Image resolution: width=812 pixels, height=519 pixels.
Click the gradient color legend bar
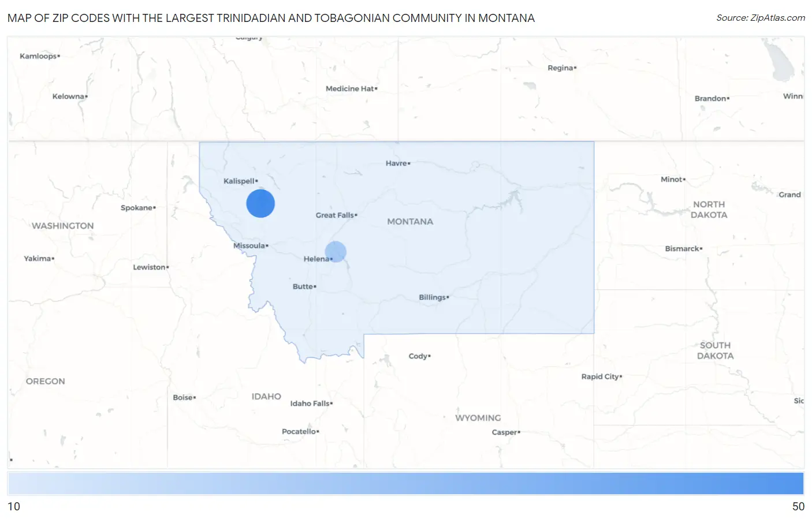pos(406,483)
